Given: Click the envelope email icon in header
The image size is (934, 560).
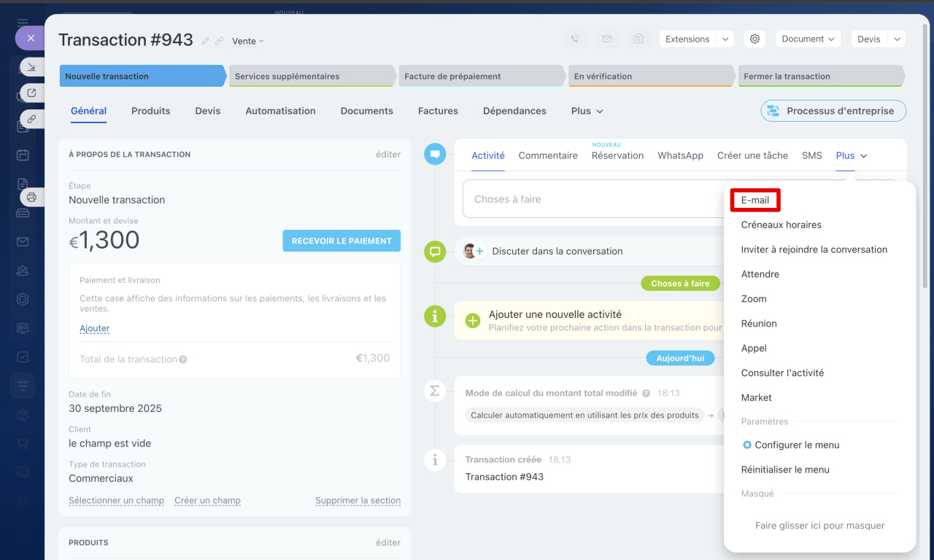Looking at the screenshot, I should [606, 39].
